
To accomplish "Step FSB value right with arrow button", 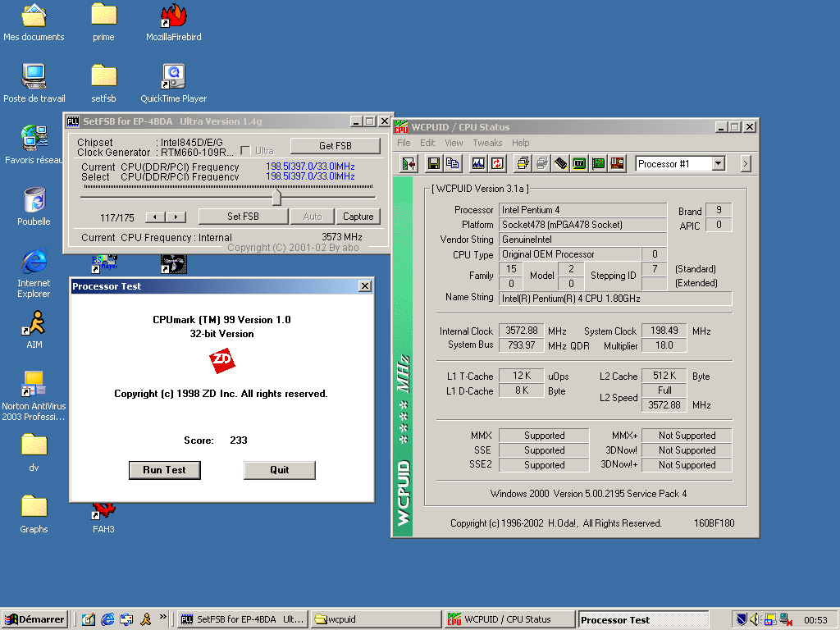I will click(176, 217).
